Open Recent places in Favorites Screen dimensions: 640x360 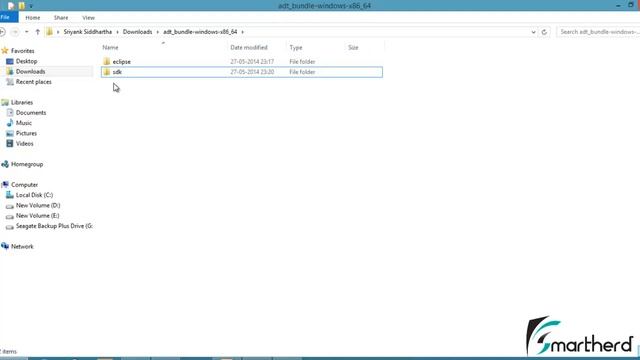(x=33, y=82)
